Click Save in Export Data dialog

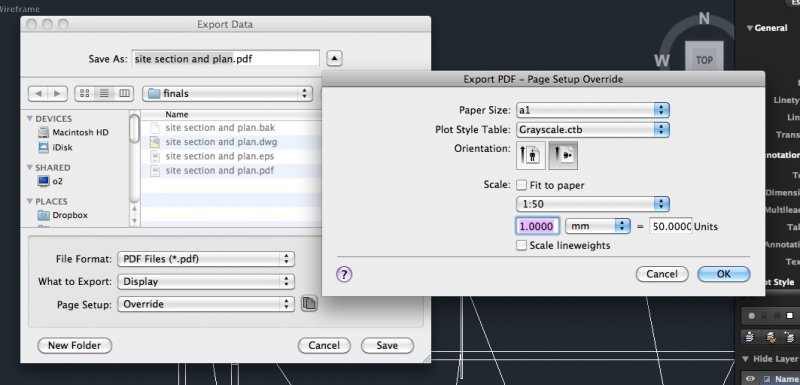coord(387,345)
